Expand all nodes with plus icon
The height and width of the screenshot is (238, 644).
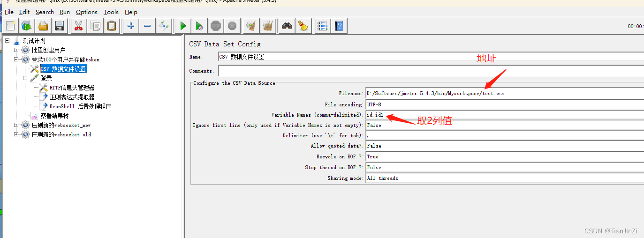pos(131,26)
